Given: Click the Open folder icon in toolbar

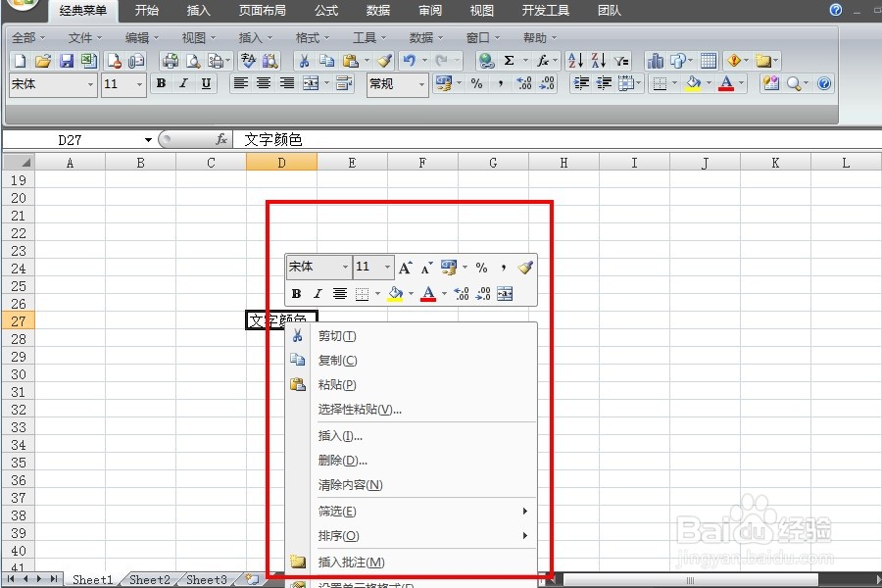Looking at the screenshot, I should [43, 60].
